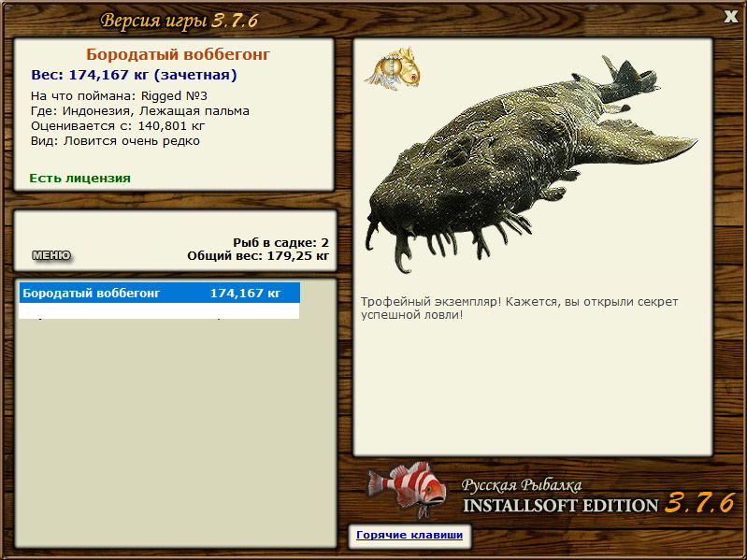The height and width of the screenshot is (560, 747).
Task: Click the orange Бородатый воббегонг heading
Action: [x=179, y=54]
